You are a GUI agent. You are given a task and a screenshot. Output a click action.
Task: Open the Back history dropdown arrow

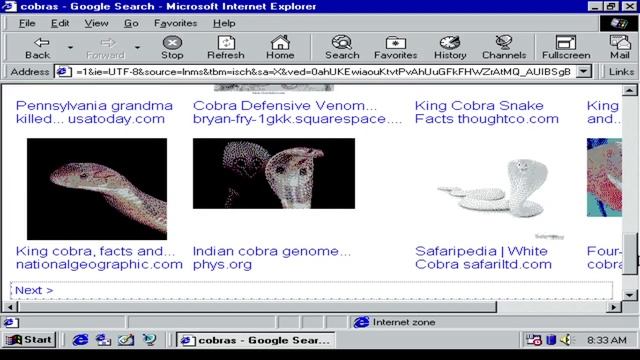(70, 47)
